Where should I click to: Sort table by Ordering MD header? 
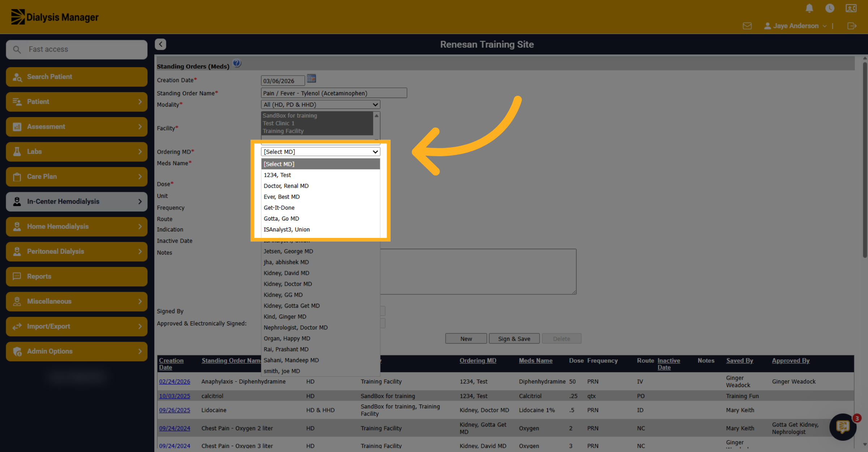click(478, 361)
